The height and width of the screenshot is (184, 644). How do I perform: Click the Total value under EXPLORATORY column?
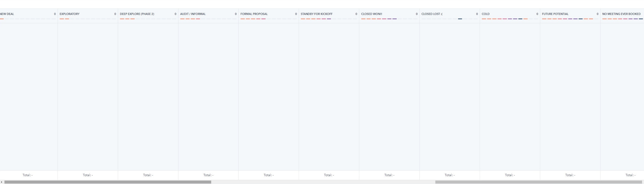88,175
